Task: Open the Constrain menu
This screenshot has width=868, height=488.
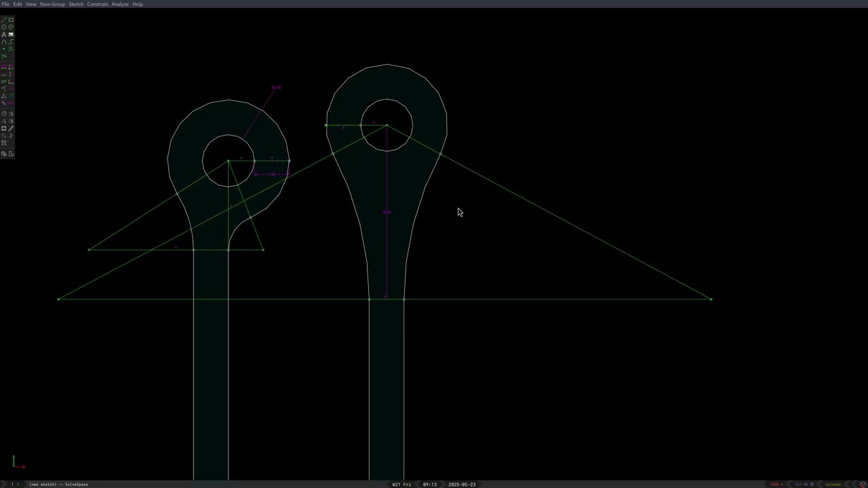Action: point(98,4)
